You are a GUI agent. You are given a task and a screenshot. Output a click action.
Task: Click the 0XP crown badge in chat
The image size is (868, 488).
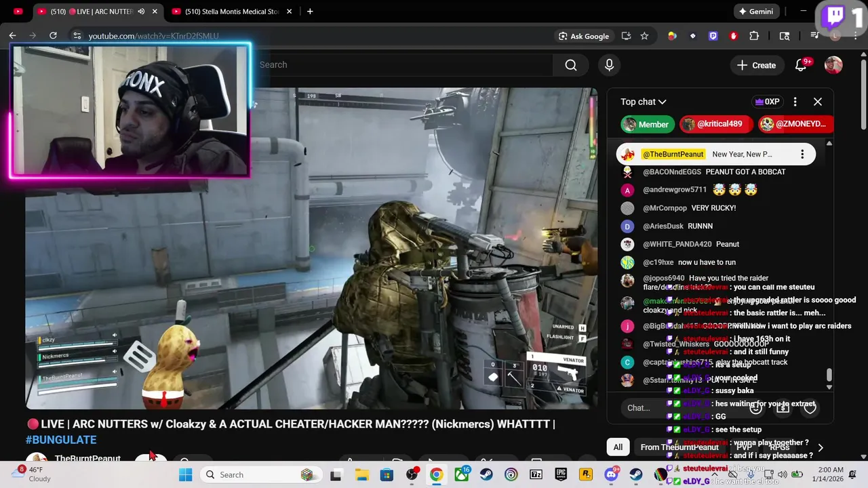coord(767,102)
